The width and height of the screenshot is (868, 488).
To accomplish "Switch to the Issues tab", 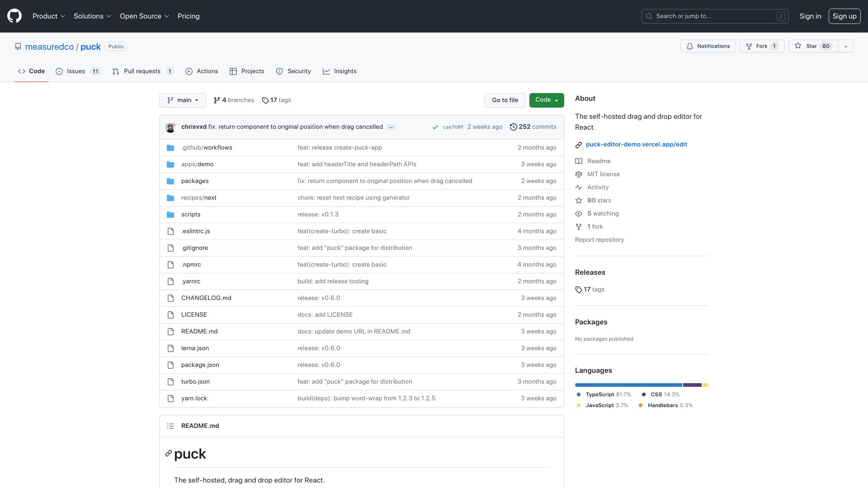I will 78,71.
